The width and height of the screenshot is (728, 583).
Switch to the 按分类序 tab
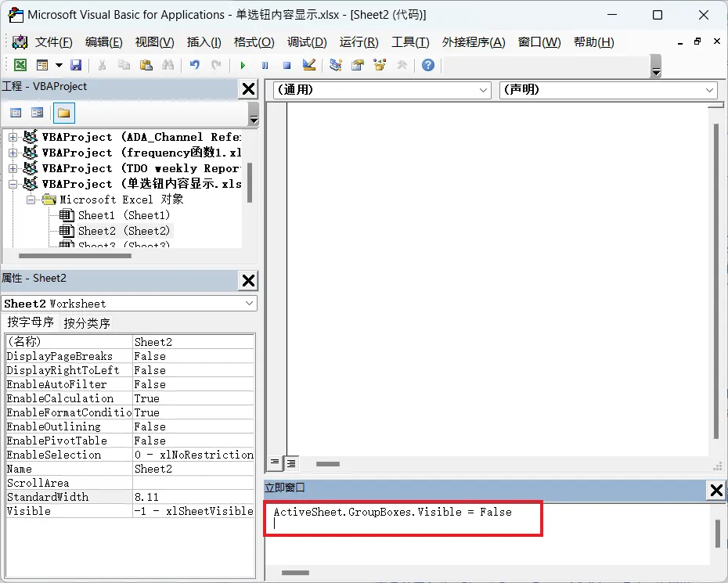(87, 323)
